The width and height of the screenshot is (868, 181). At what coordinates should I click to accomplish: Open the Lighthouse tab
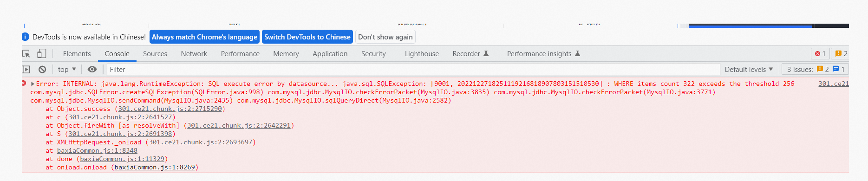422,54
